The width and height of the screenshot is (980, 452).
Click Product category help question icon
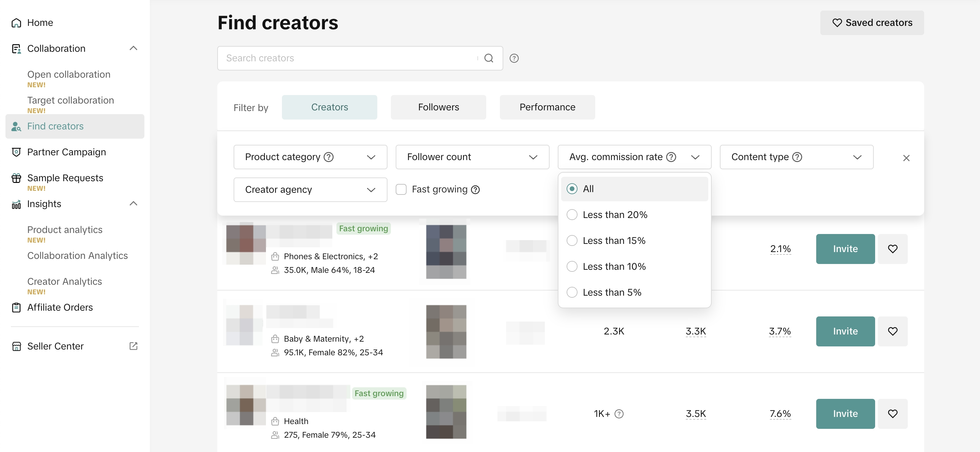click(328, 157)
